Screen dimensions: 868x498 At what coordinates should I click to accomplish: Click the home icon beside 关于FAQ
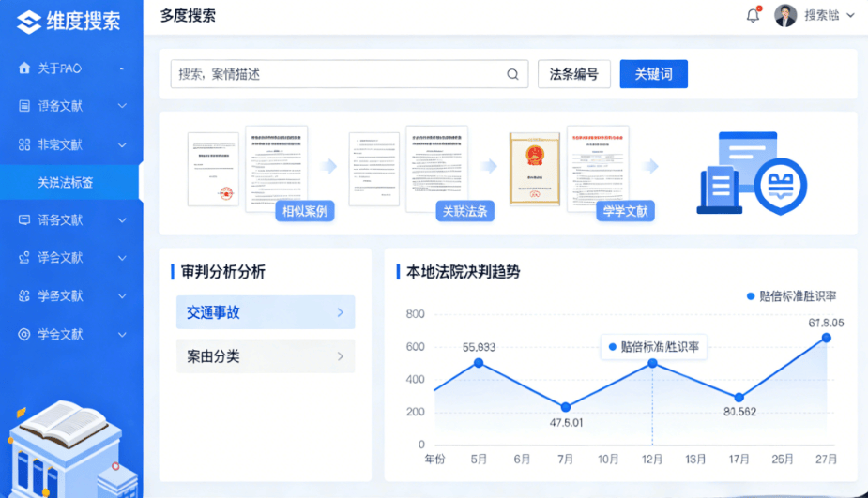24,68
